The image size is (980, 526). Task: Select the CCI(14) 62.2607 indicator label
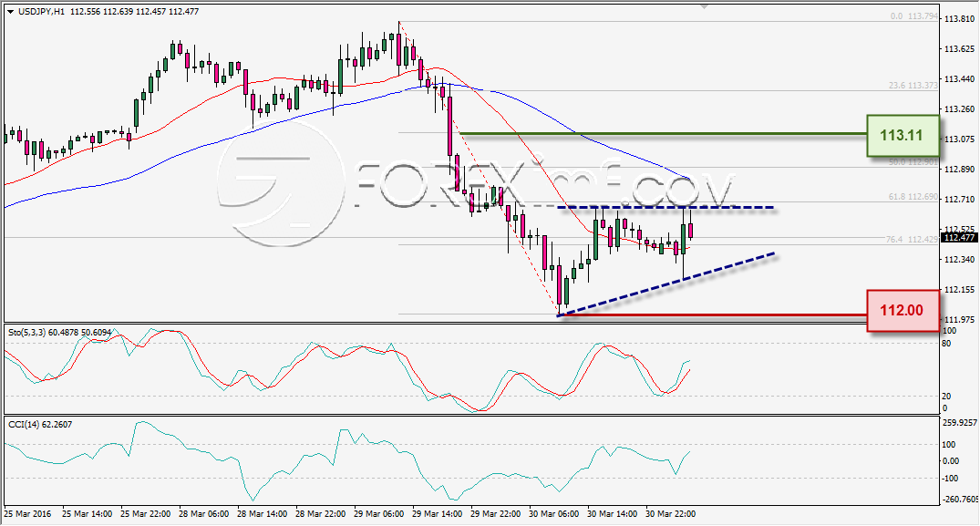(x=40, y=424)
